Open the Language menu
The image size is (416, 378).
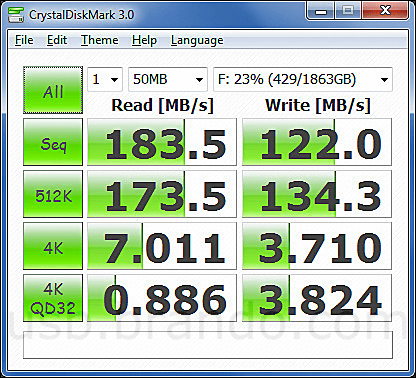point(197,40)
